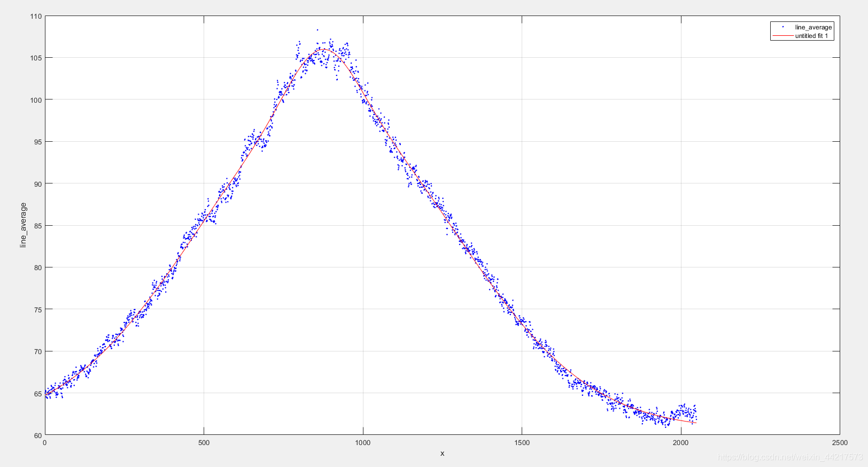The height and width of the screenshot is (467, 868).
Task: Click the y-axis tick label 90
Action: (x=37, y=183)
